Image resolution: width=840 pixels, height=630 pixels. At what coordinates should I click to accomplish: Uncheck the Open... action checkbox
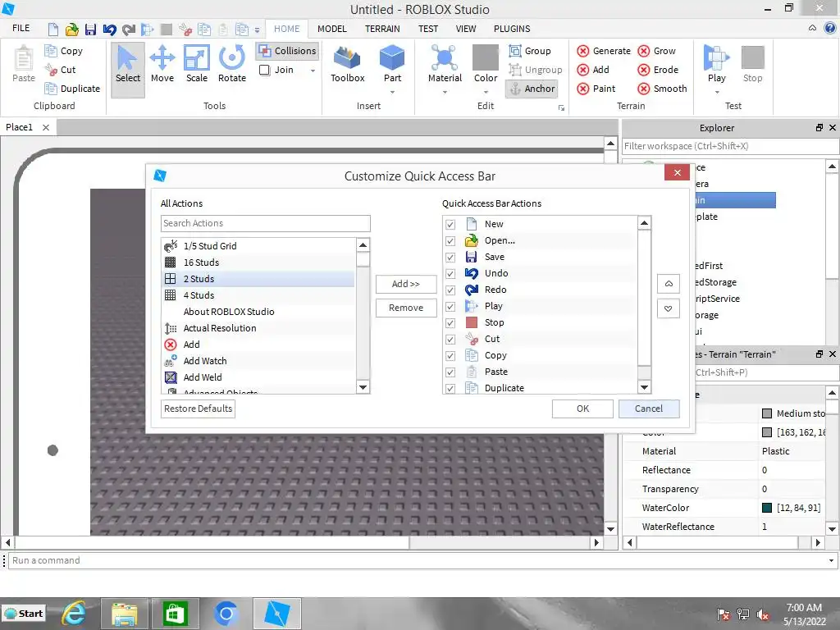[450, 241]
